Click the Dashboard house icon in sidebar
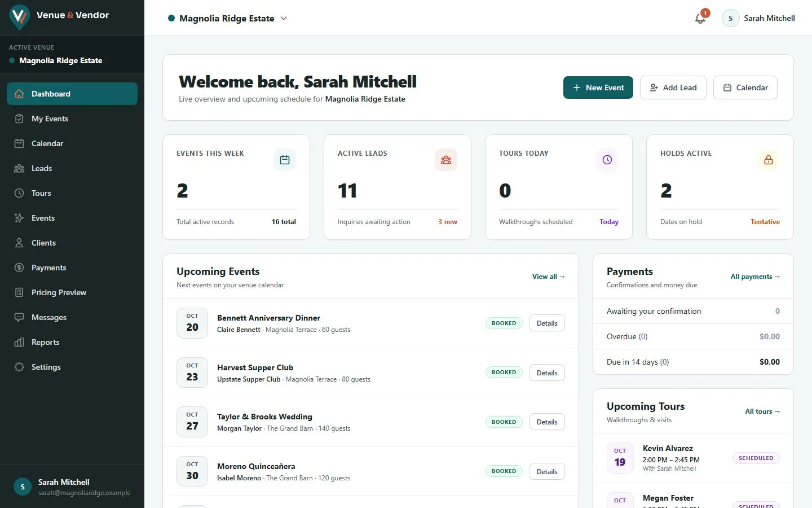The width and height of the screenshot is (812, 508). (19, 94)
